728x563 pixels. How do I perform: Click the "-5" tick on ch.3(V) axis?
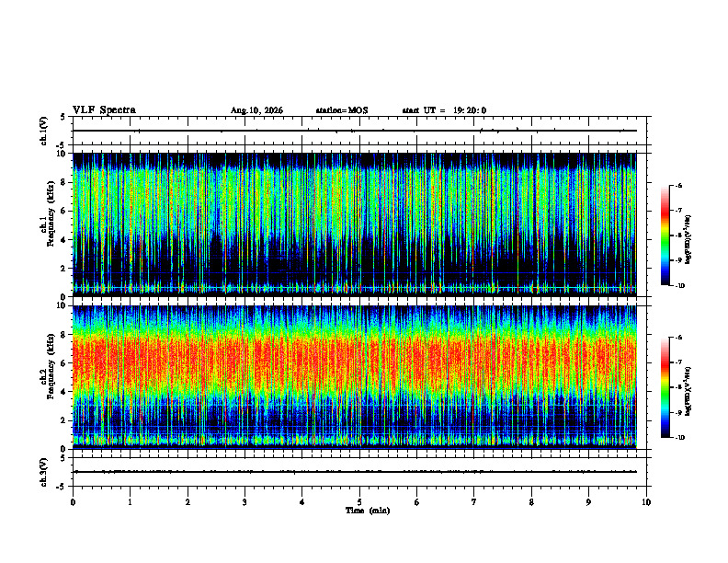61,487
